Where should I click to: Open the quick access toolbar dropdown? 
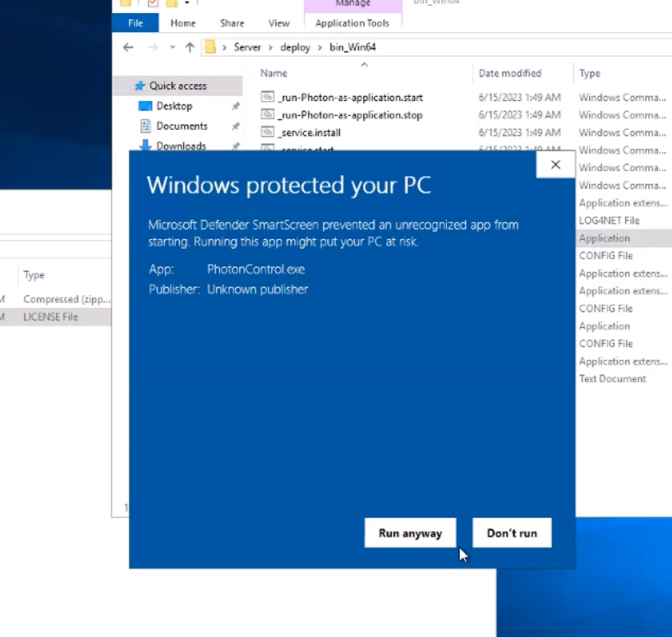(x=187, y=3)
